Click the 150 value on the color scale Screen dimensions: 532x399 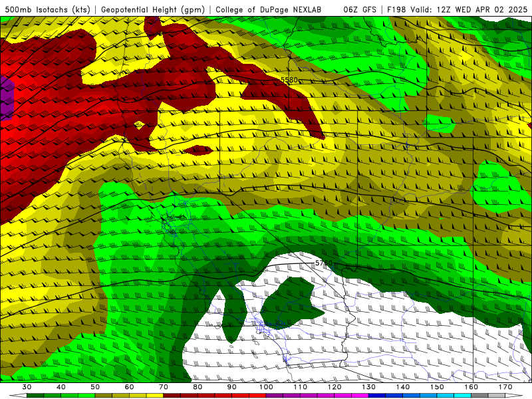pos(437,387)
